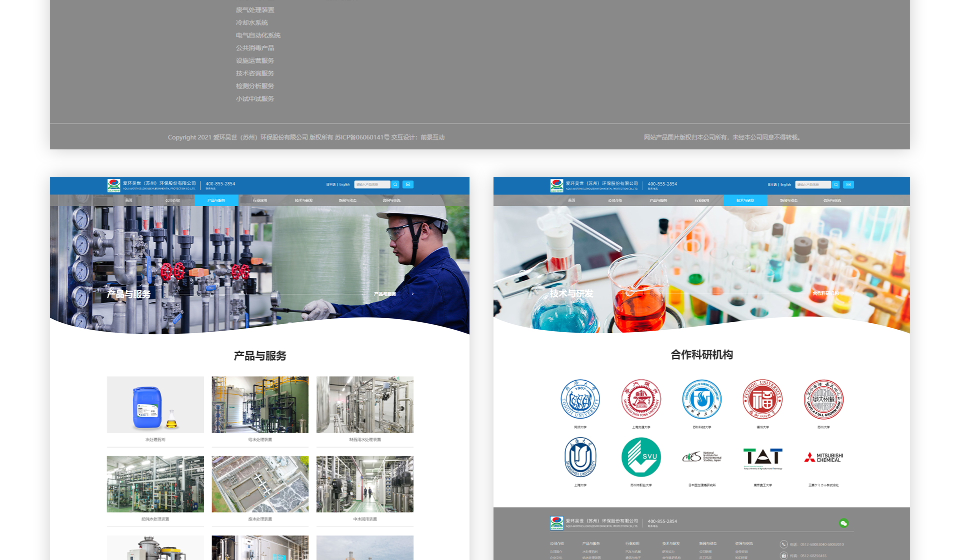960x560 pixels.
Task: Click 冷却水系统 link in top footer
Action: [252, 22]
